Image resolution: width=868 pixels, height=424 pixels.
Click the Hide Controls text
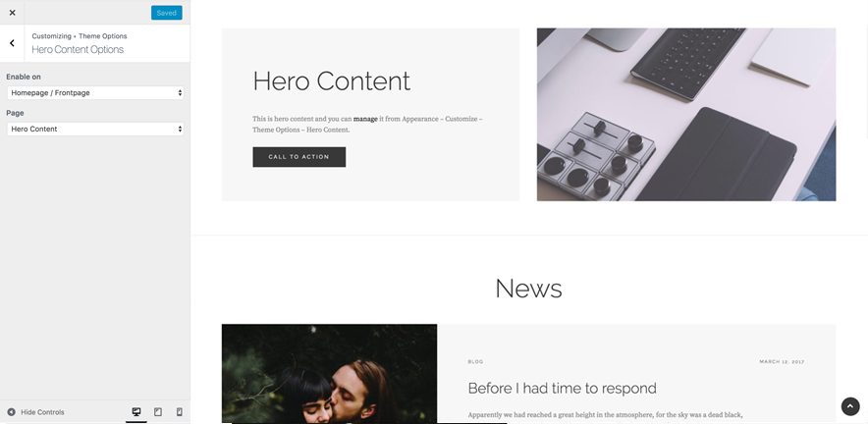(x=42, y=412)
